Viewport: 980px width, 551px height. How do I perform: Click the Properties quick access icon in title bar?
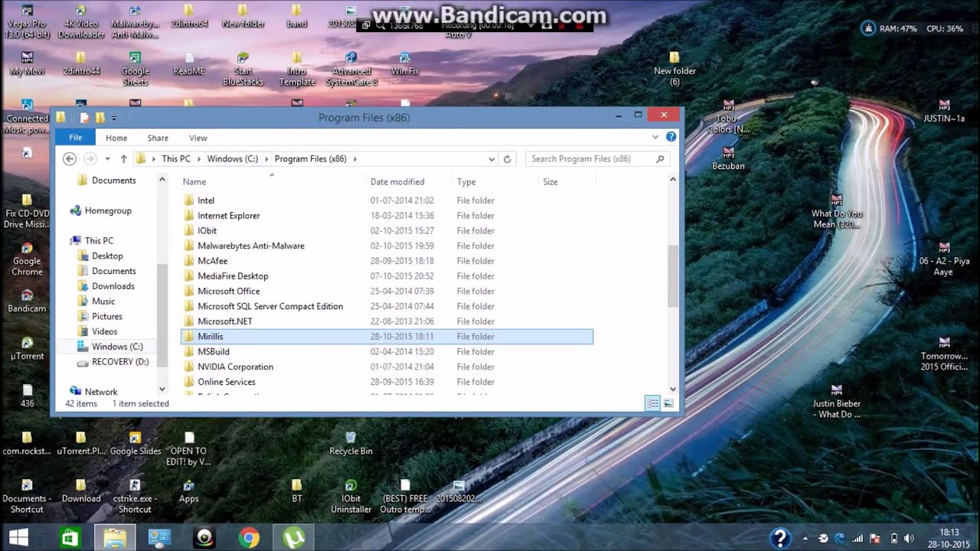(85, 118)
